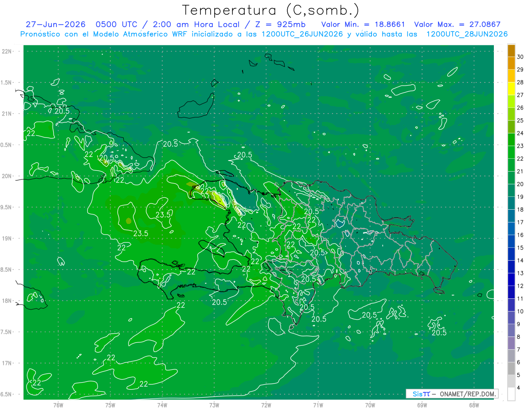The image size is (532, 411).
Task: Click the yellow legend swatch between 27 and 28
Action: coord(511,88)
